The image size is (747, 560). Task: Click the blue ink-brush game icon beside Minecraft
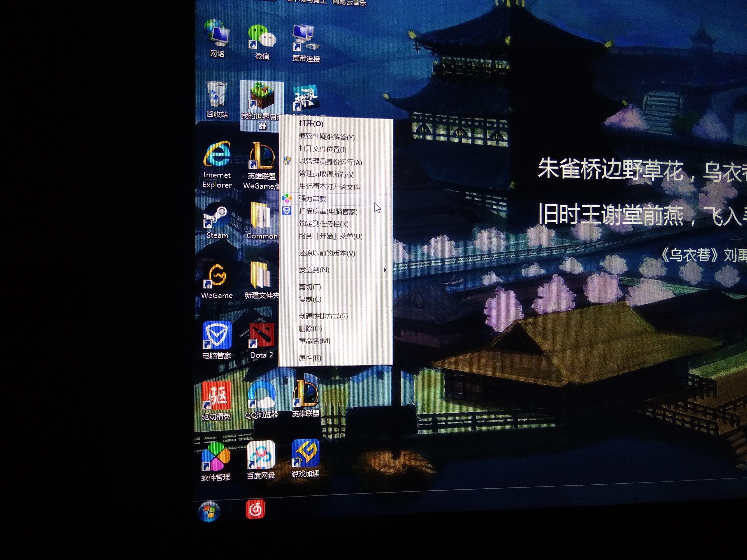pos(305,97)
